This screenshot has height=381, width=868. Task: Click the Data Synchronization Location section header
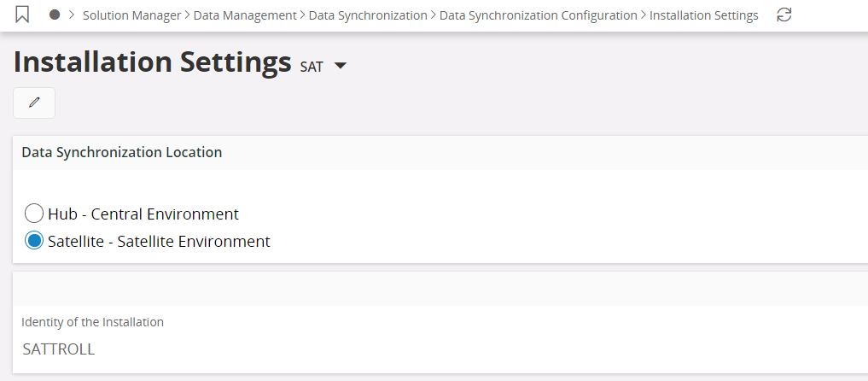pos(121,152)
